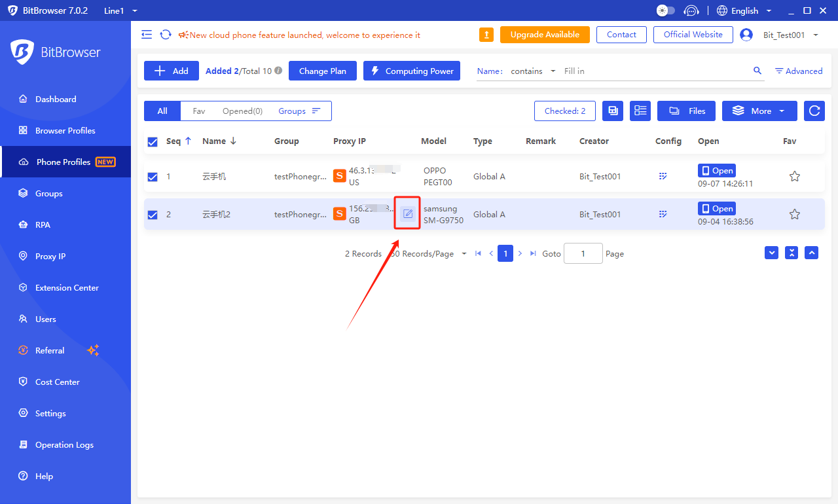Star the profile named 云手机 as favorite

pos(794,176)
